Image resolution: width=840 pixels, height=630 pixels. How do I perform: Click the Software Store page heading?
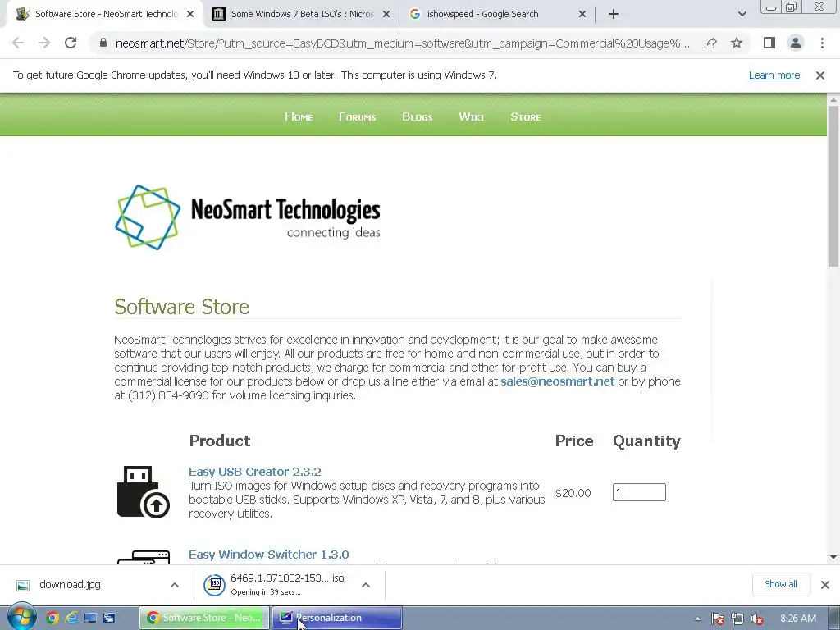pos(181,307)
